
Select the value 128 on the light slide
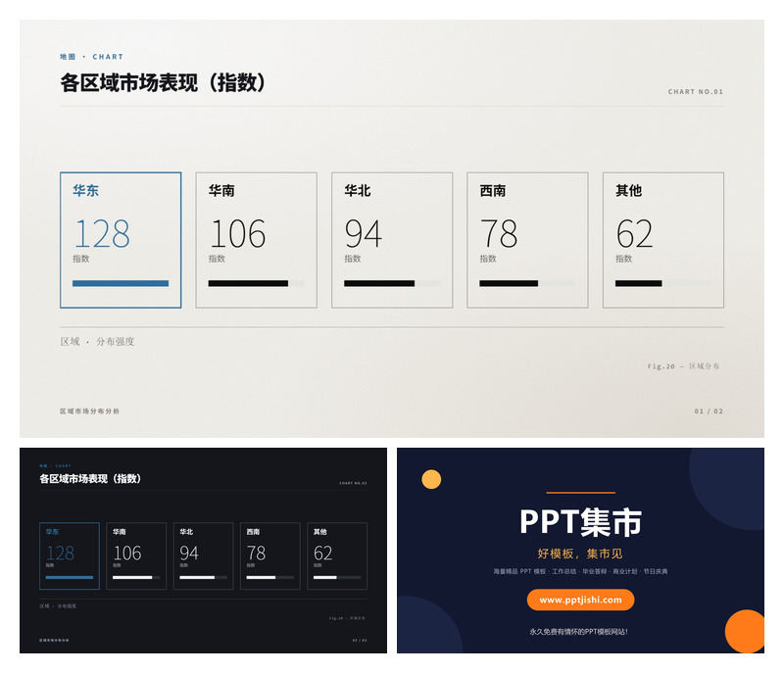coord(102,233)
